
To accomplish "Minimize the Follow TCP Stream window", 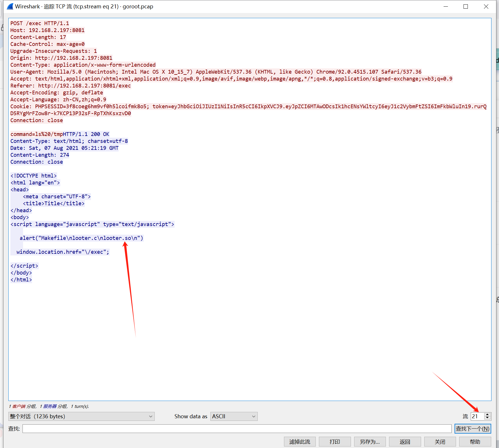I will click(x=446, y=6).
